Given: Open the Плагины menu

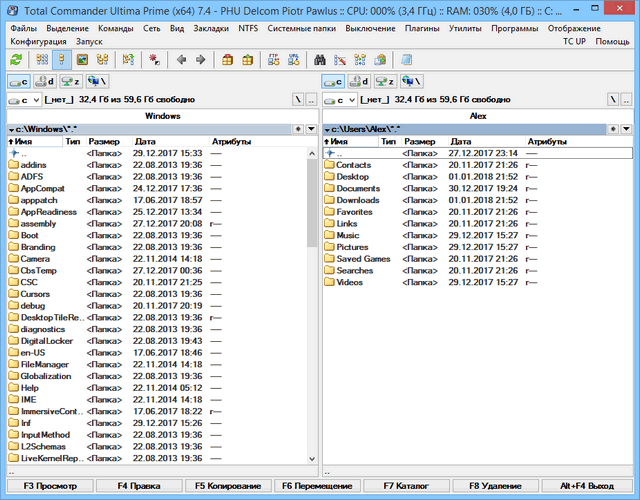Looking at the screenshot, I should coord(424,28).
